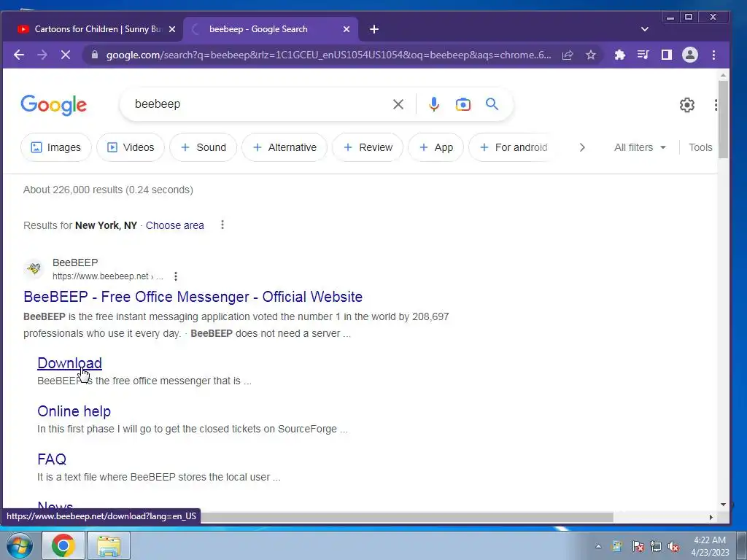Click the lock icon in the address bar

click(x=95, y=55)
